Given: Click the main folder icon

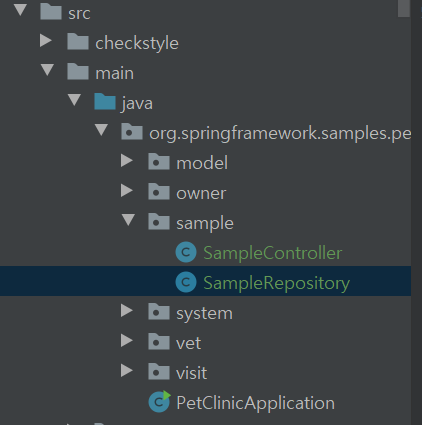Looking at the screenshot, I should [78, 72].
